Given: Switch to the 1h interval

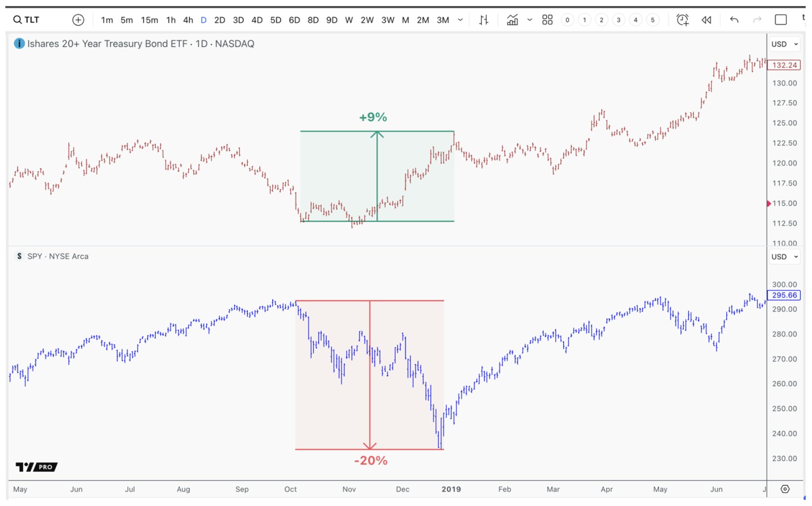Looking at the screenshot, I should pyautogui.click(x=170, y=20).
